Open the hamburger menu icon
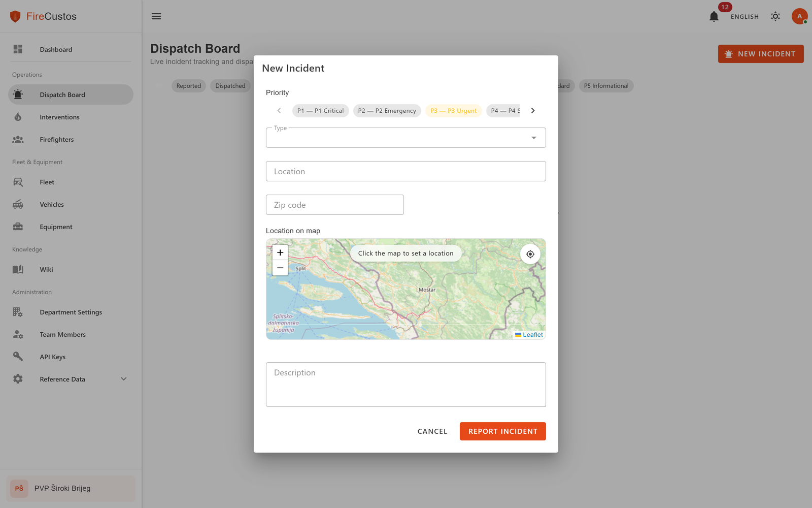 click(x=156, y=16)
